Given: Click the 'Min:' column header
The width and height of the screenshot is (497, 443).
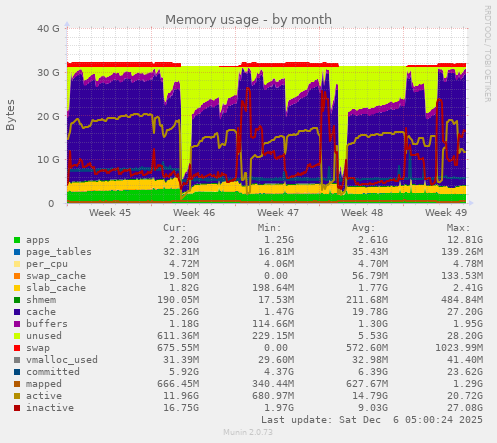Looking at the screenshot, I should tap(269, 228).
